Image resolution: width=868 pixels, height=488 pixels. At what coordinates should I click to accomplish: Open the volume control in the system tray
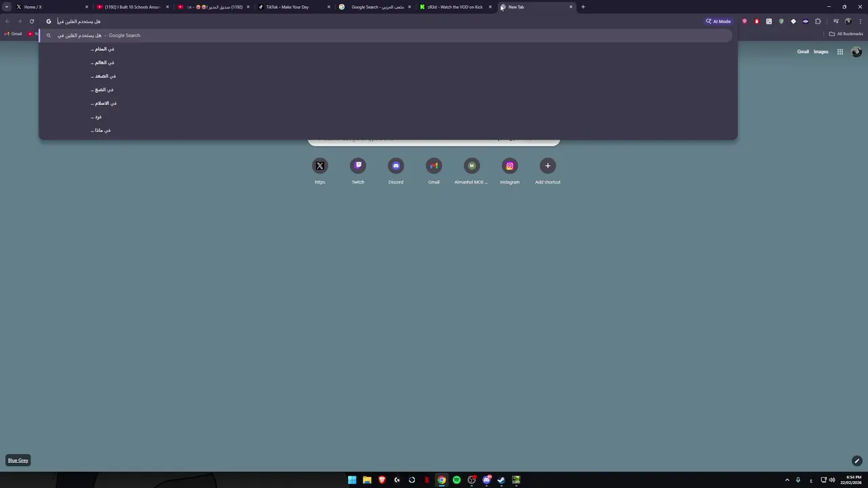(832, 480)
